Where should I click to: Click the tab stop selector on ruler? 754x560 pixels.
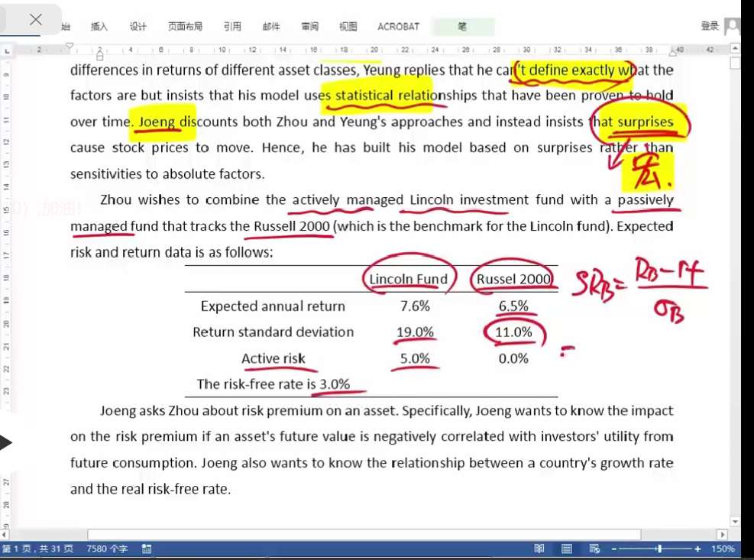7,50
